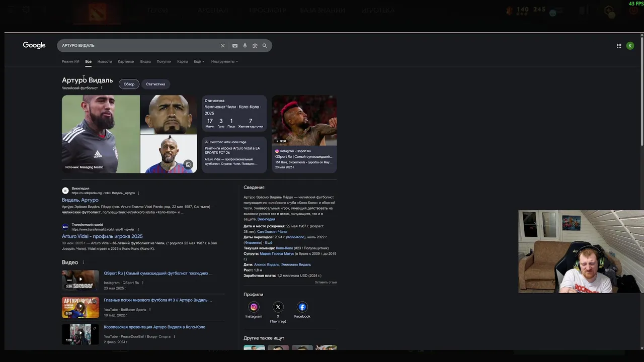Expand transfers with the Ещё link
This screenshot has width=644, height=362.
(x=269, y=243)
